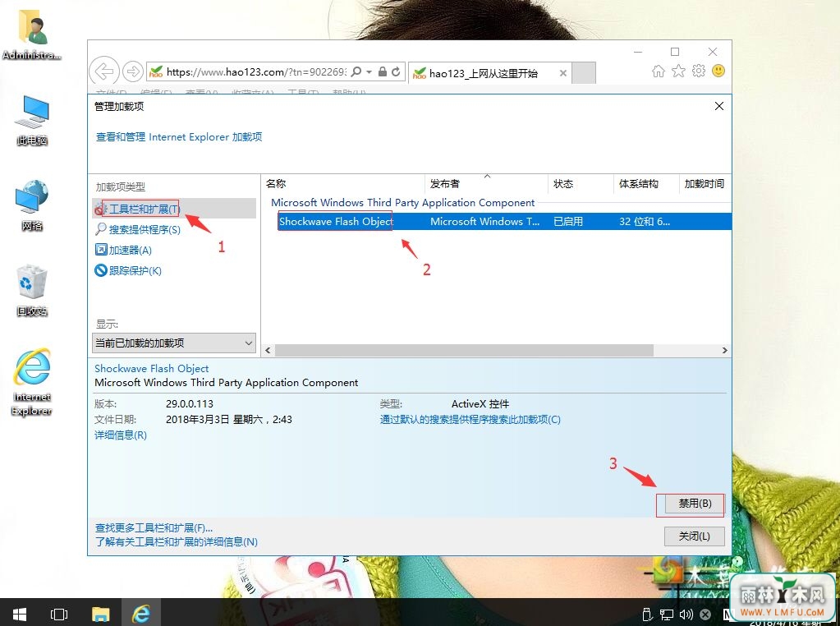The height and width of the screenshot is (626, 840).
Task: Minimize the Internet Explorer window
Action: pos(637,52)
